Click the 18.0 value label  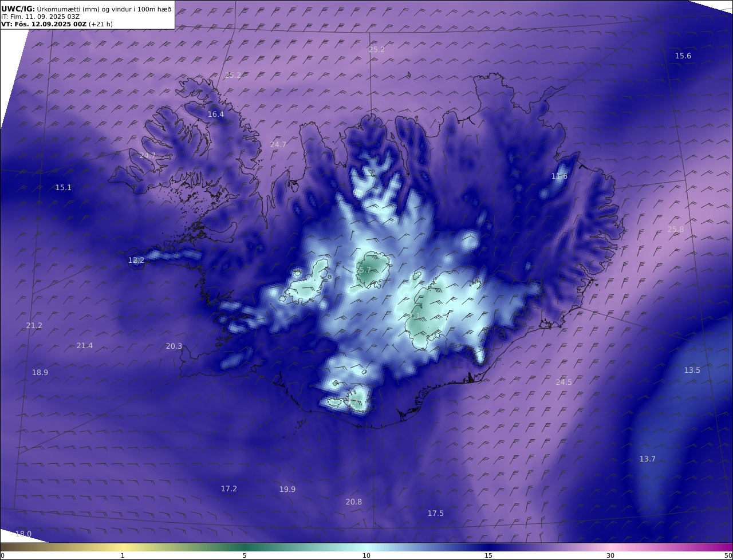23,534
